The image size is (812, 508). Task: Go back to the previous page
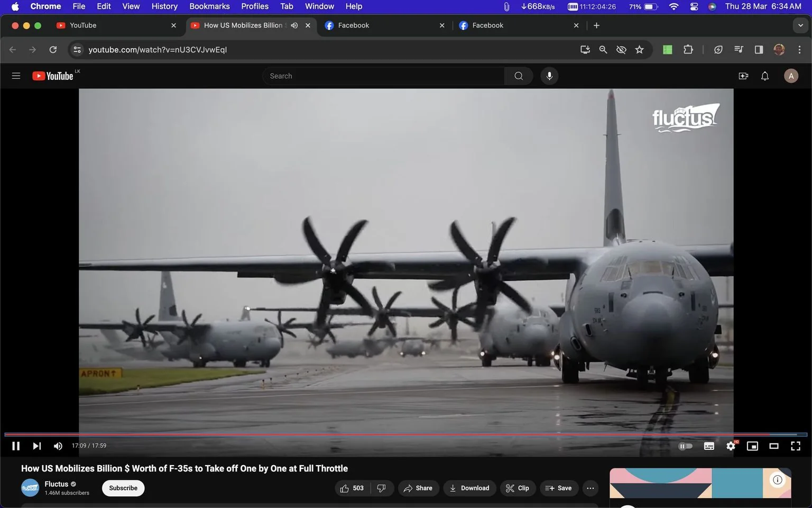(x=13, y=50)
